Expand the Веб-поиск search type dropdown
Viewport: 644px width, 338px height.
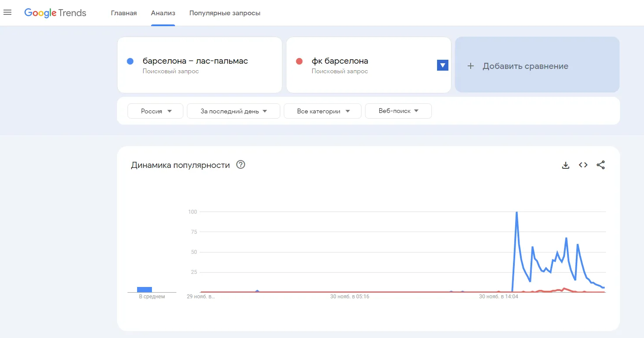398,111
